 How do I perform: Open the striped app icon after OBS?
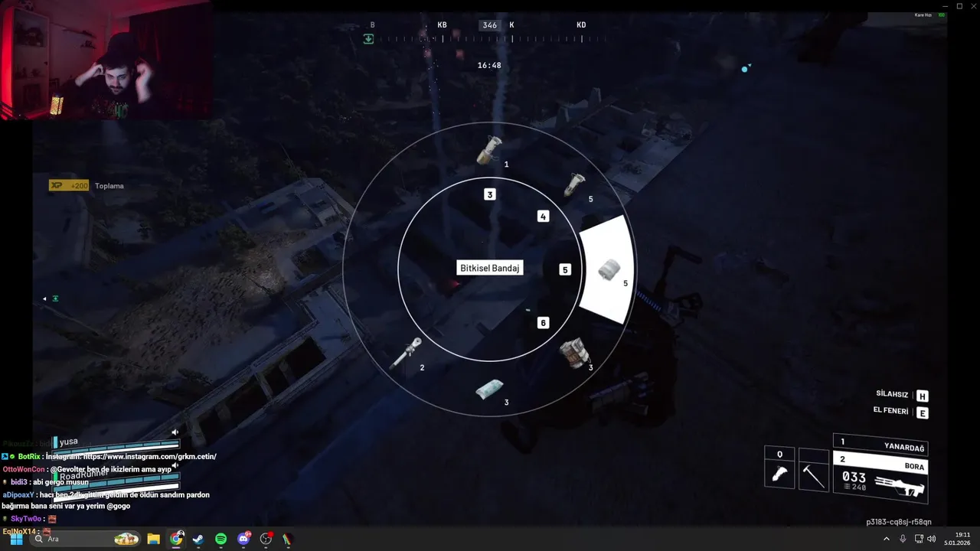click(x=288, y=539)
